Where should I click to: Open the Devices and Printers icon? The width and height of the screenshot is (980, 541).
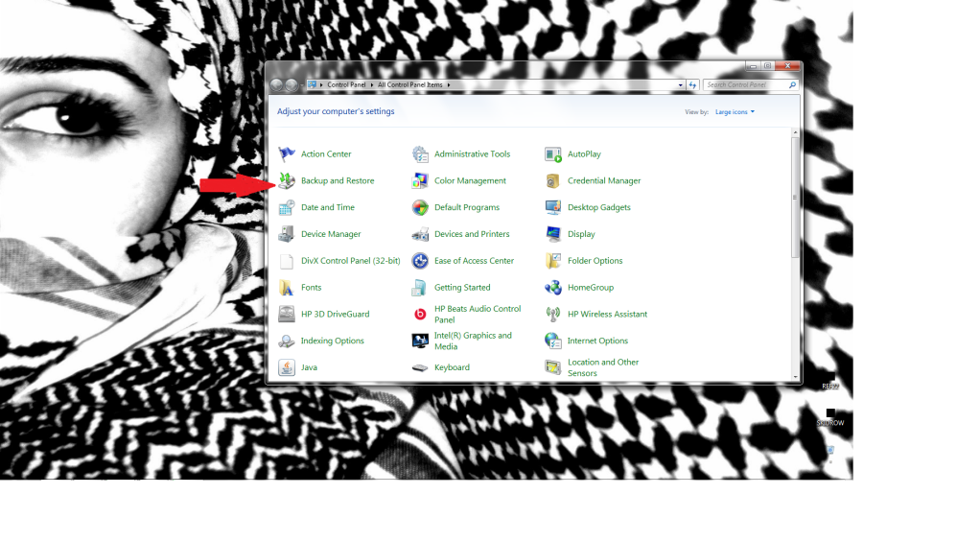[x=420, y=234]
